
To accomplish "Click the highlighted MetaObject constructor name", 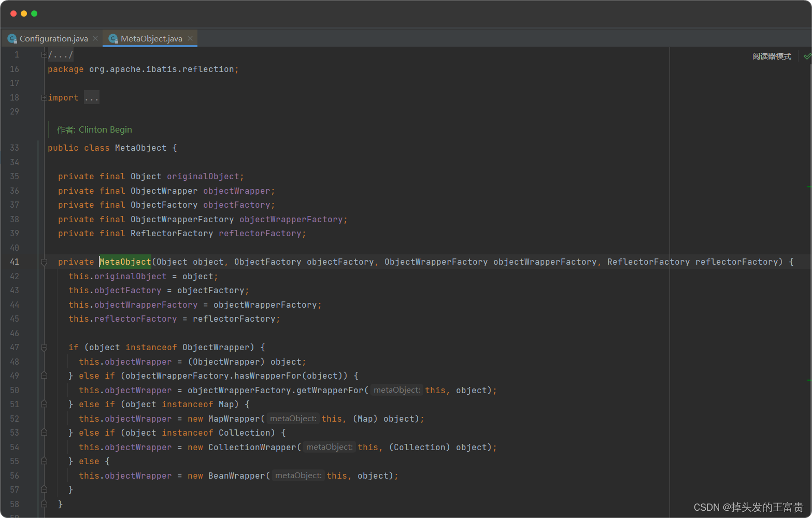I will tap(125, 262).
